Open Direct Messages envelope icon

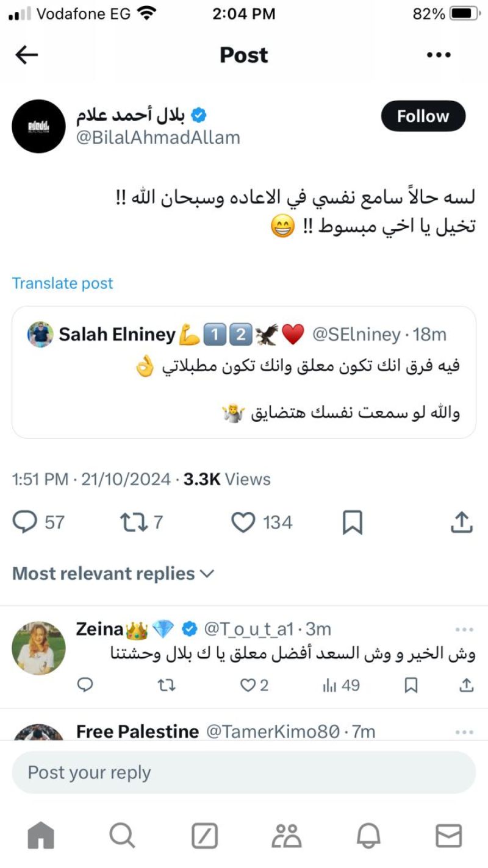(450, 835)
